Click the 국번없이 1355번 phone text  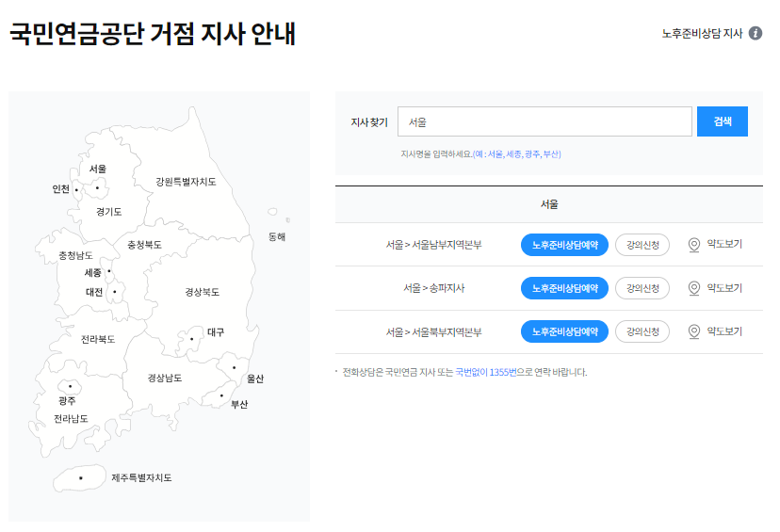point(486,373)
